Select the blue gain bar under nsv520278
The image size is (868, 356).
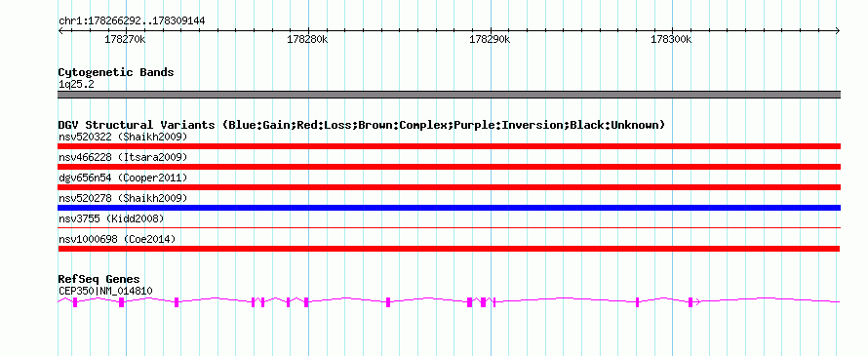point(449,208)
